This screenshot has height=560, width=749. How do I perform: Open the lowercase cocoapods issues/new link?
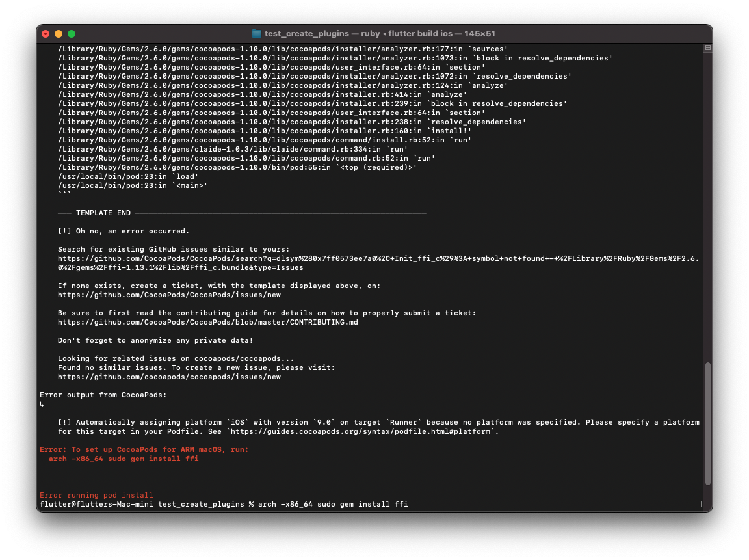(x=169, y=377)
